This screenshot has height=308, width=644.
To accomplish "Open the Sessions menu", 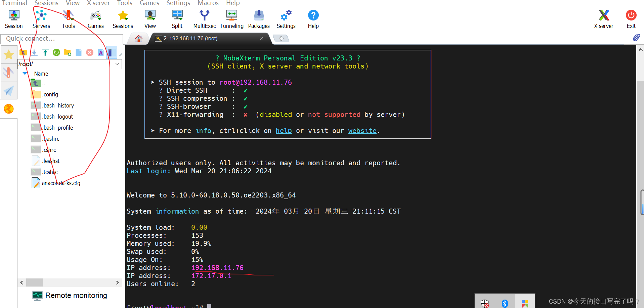I will tap(46, 3).
